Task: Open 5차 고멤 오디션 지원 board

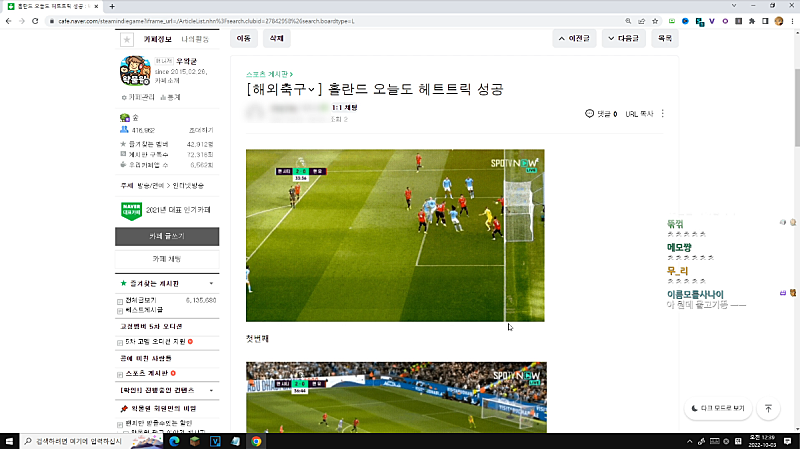Action: (x=156, y=341)
